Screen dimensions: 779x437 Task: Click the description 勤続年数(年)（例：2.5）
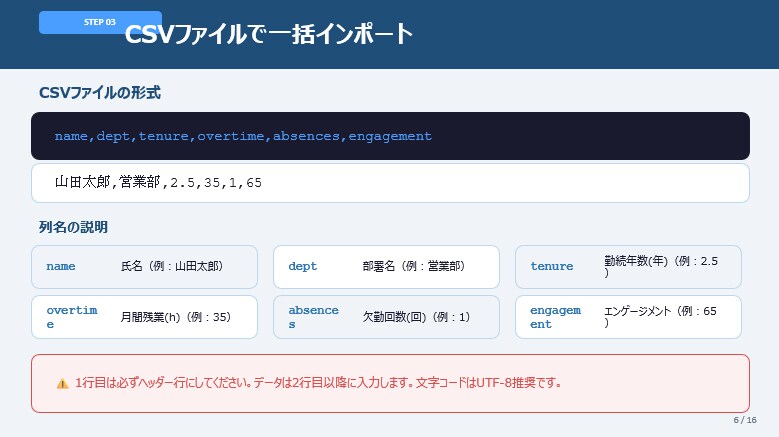coord(661,266)
